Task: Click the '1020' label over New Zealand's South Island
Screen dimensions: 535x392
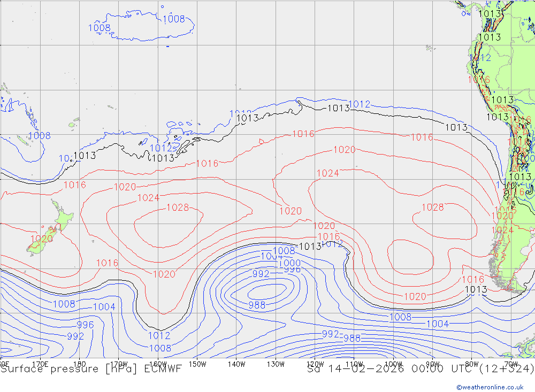Action: 42,239
